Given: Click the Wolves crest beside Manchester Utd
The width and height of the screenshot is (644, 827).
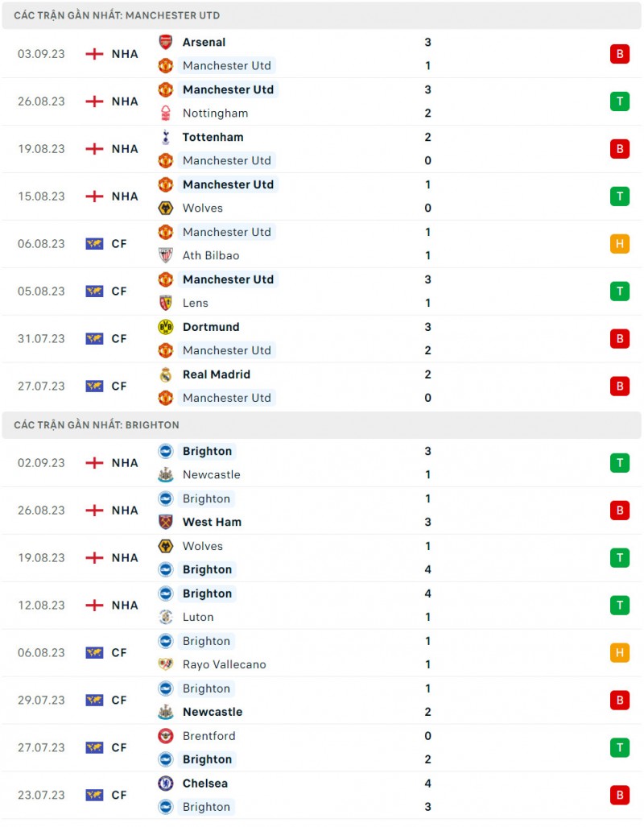Looking at the screenshot, I should (x=165, y=209).
